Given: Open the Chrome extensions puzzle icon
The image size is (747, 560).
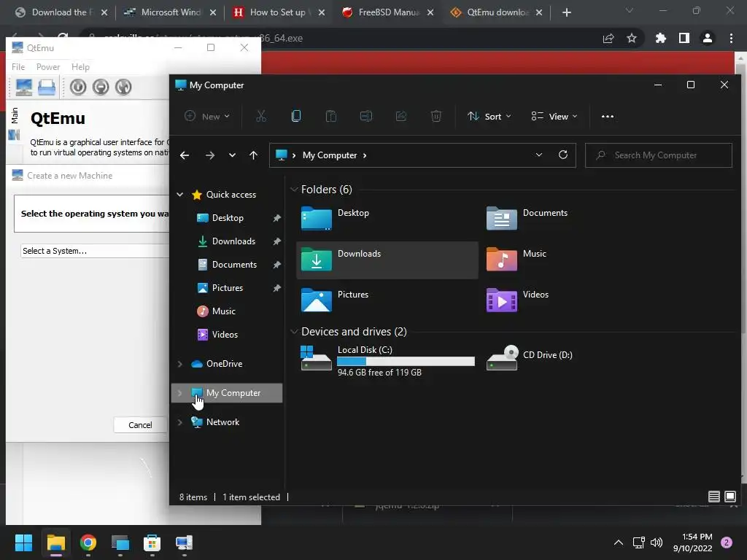Looking at the screenshot, I should pos(660,38).
